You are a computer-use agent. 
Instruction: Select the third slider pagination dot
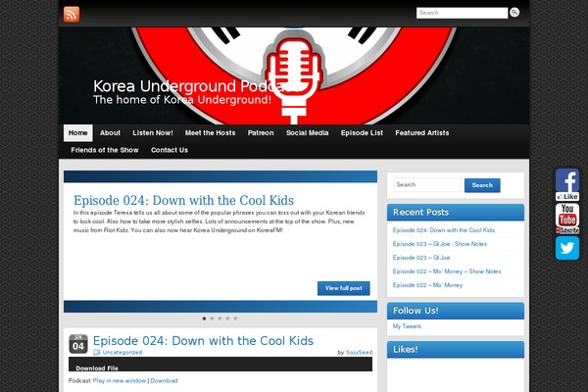tap(220, 318)
